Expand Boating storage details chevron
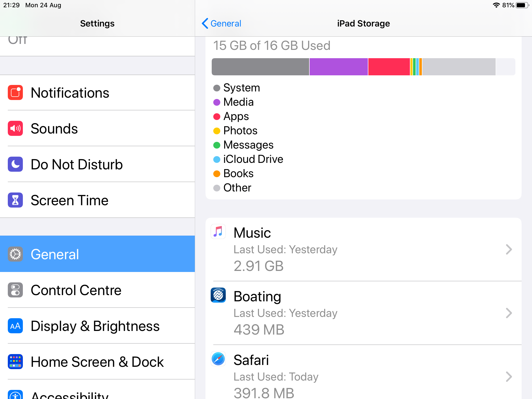Image resolution: width=532 pixels, height=399 pixels. point(509,313)
